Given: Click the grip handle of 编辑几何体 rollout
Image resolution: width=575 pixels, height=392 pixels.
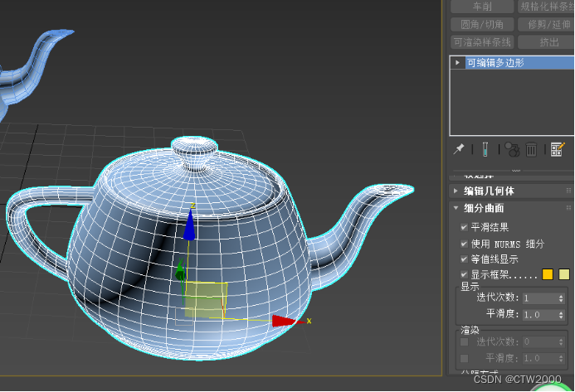Looking at the screenshot, I should [x=568, y=191].
